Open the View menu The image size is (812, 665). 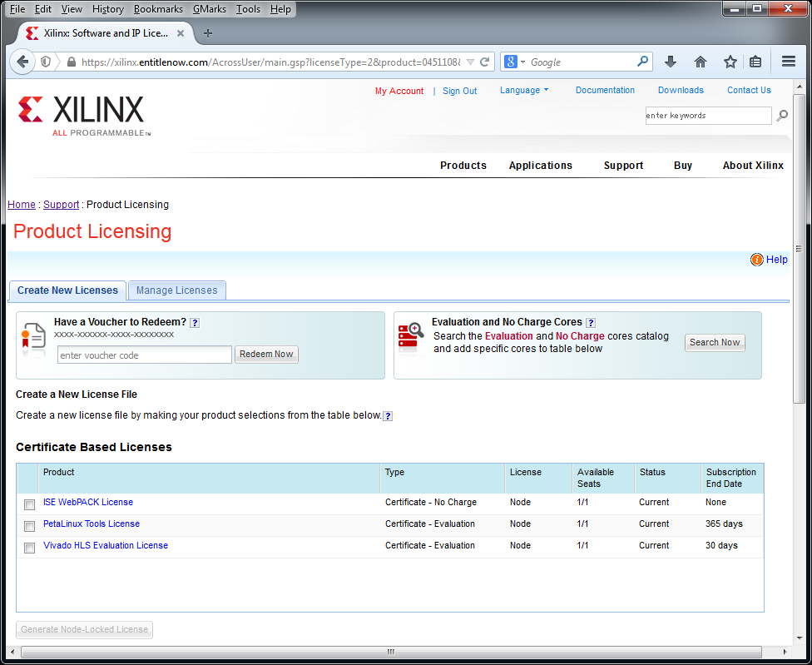[72, 9]
